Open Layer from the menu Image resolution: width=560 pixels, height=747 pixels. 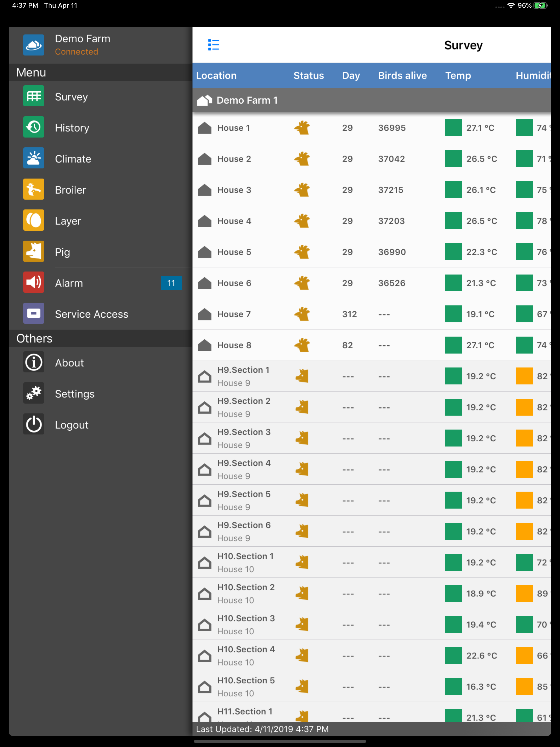point(101,221)
